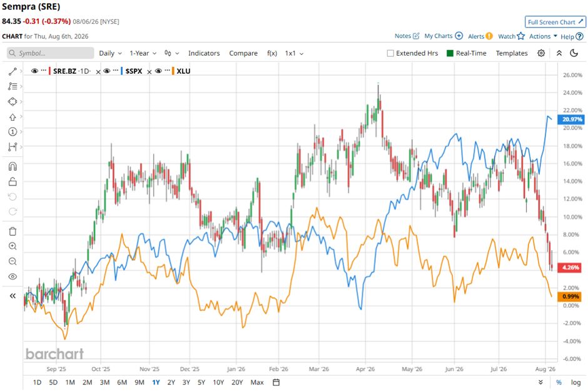Expand trend line tool submenu arrow

21,71
